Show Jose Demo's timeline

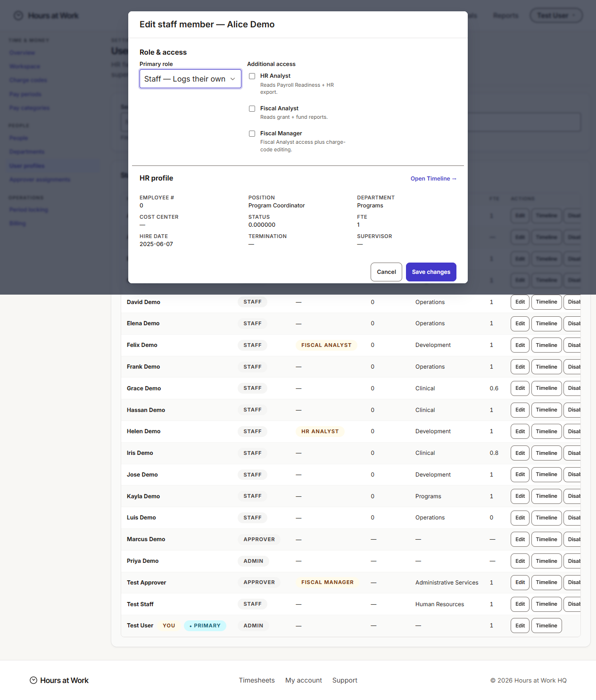(546, 475)
